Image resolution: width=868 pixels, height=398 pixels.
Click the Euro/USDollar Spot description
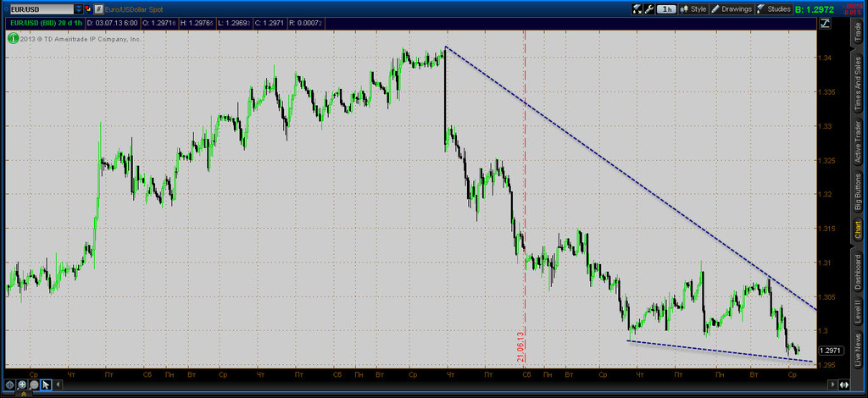[135, 9]
